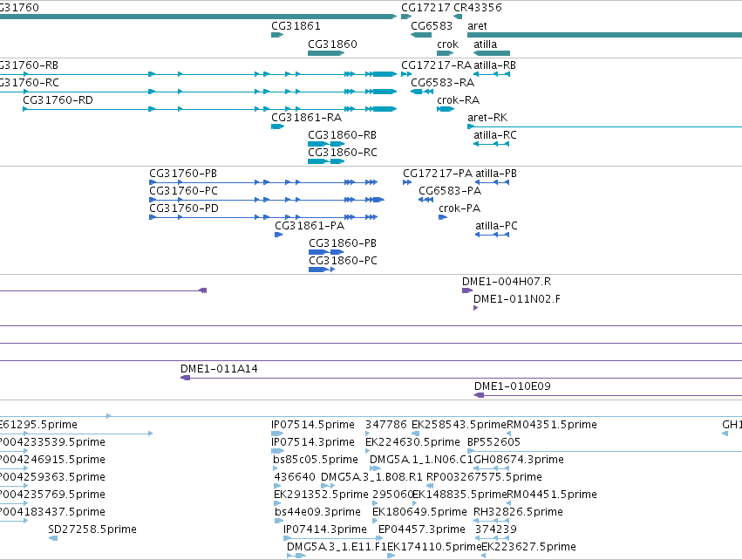
Task: Click the CG31860-RB transcript
Action: (x=326, y=144)
